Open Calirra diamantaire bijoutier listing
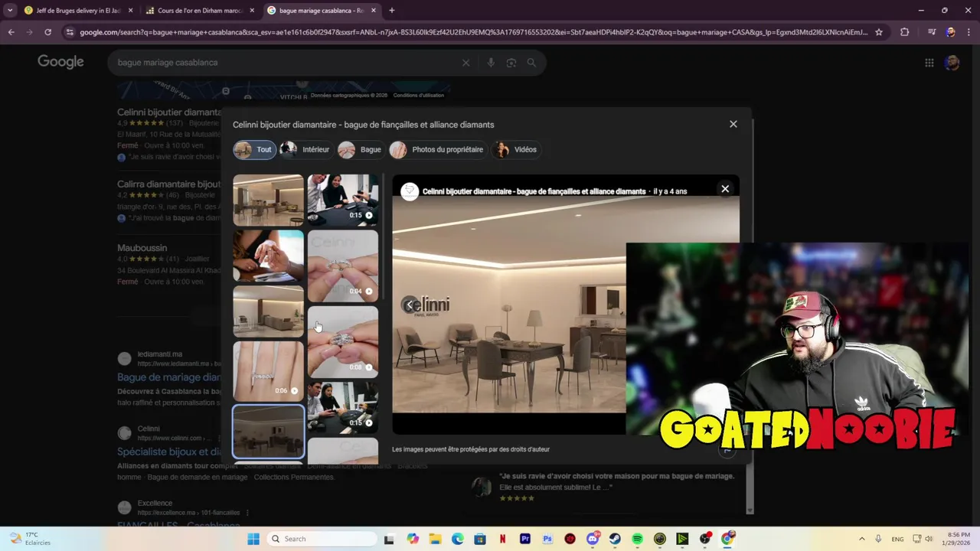Viewport: 980px width, 551px height. tap(169, 184)
